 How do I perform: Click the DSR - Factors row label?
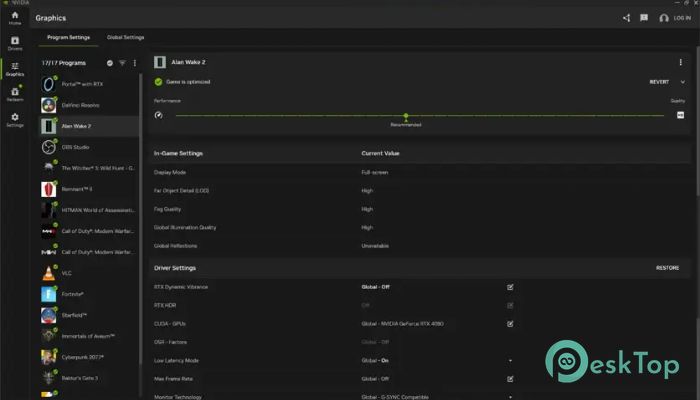[x=170, y=342]
